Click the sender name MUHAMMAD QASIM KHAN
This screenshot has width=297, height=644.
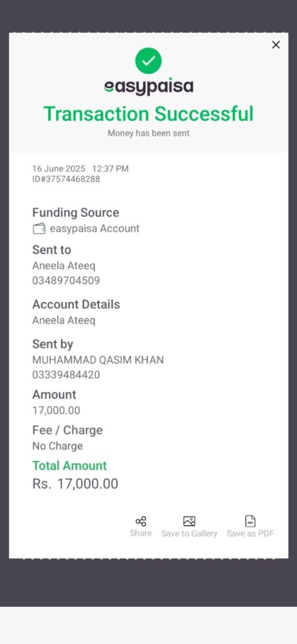point(98,360)
